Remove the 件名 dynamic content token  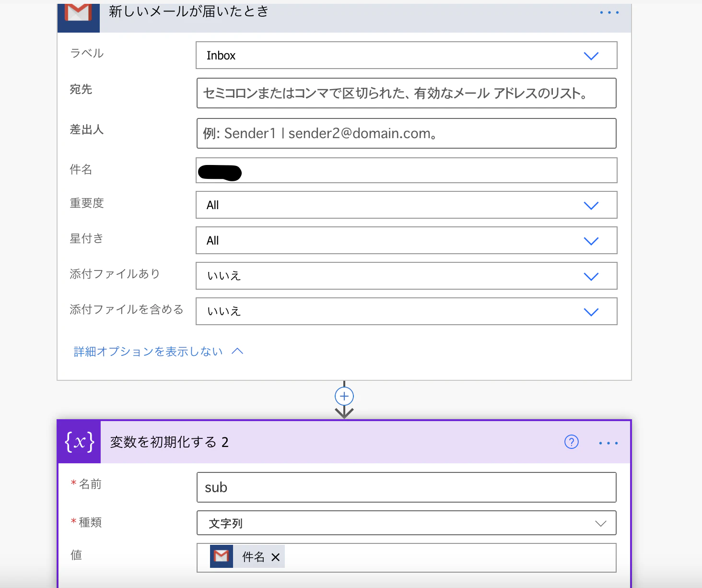275,557
